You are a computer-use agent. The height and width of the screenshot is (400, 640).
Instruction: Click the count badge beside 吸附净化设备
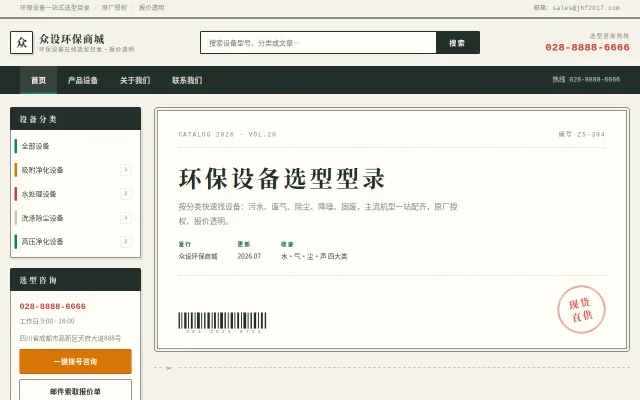pos(126,169)
